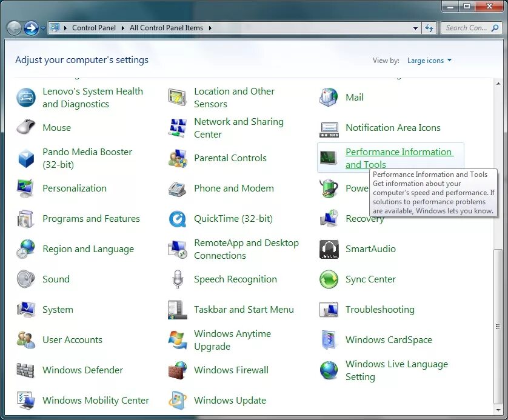Click the vertical scrollbar thumb
The width and height of the screenshot is (508, 420).
498,326
